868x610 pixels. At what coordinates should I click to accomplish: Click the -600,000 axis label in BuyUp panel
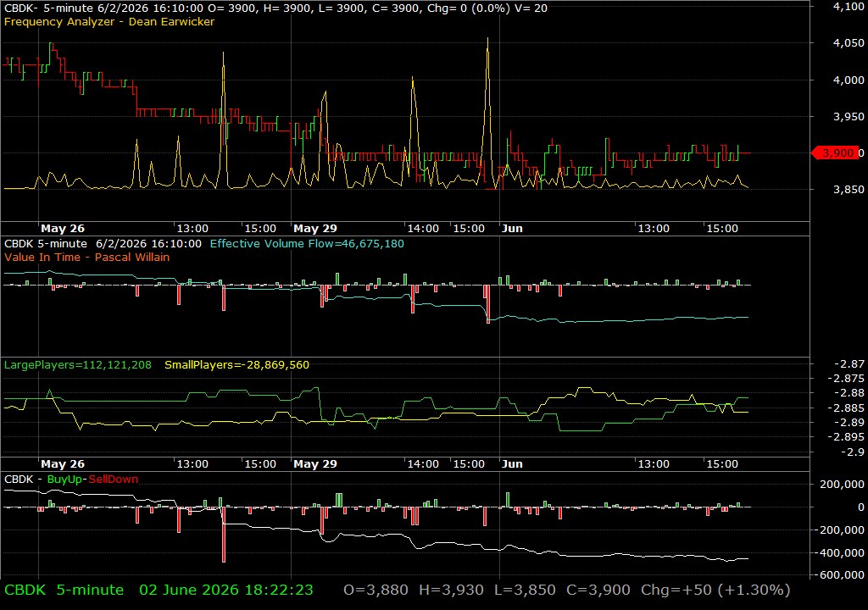coord(839,574)
